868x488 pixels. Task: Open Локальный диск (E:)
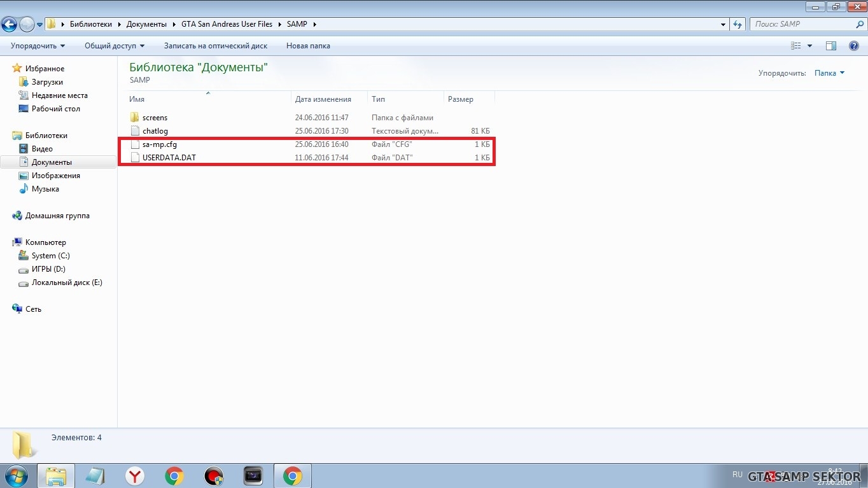[67, 282]
